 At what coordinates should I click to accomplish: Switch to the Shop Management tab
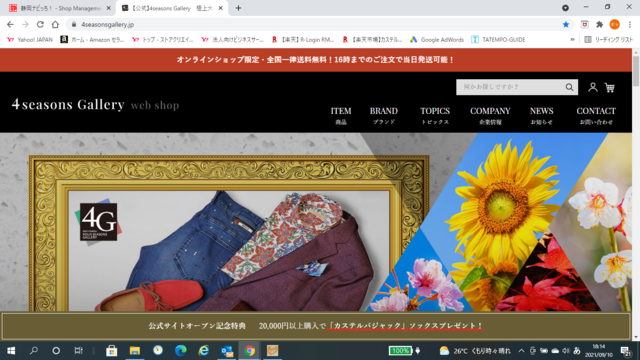[60, 8]
